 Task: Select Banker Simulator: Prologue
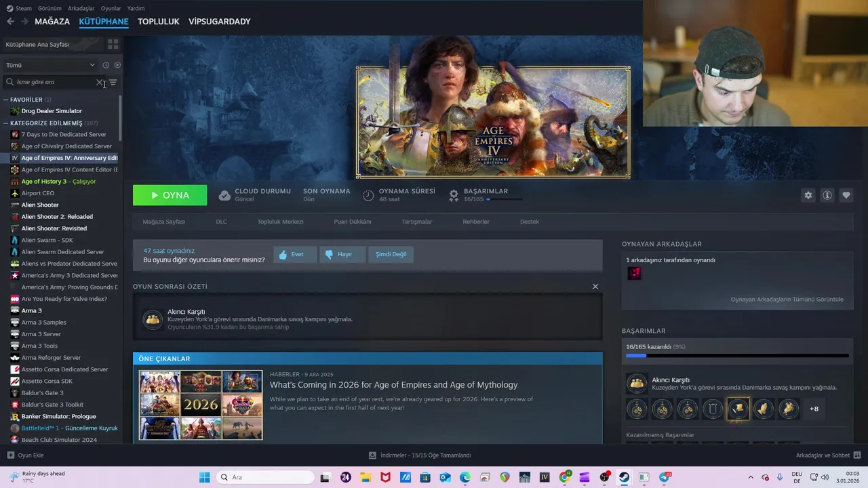pyautogui.click(x=58, y=416)
